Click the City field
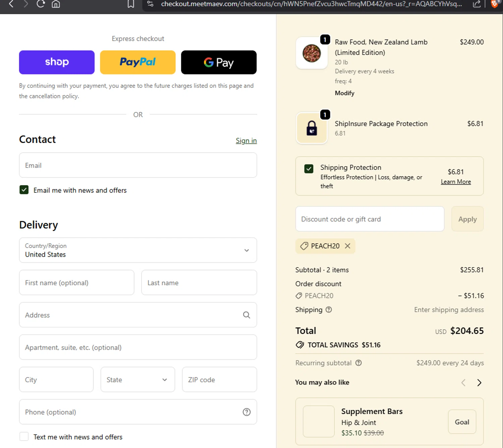503x448 pixels. (56, 379)
